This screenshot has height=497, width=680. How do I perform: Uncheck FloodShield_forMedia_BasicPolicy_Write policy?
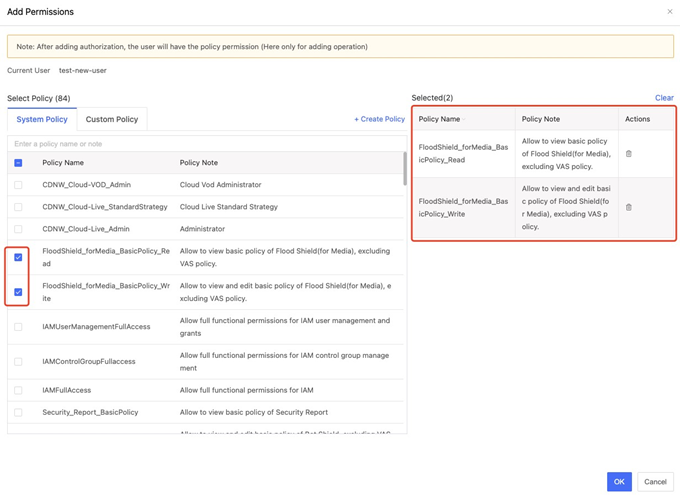click(18, 292)
